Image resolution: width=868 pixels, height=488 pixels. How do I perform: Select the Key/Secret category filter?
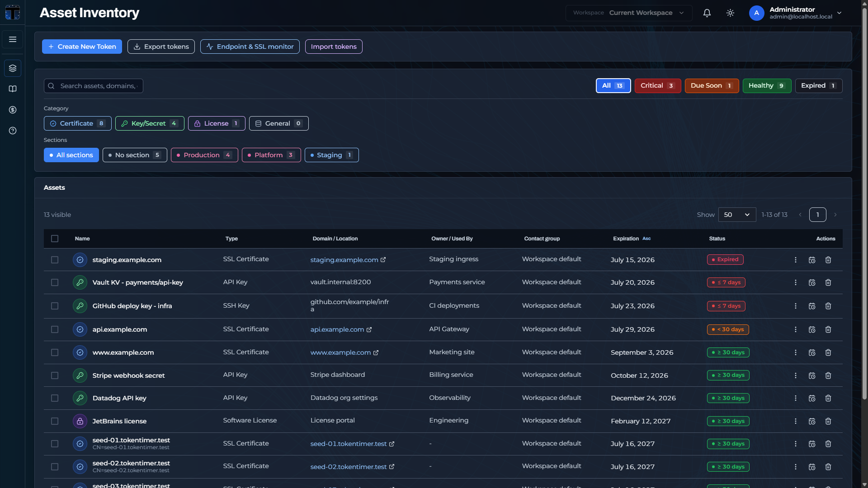tap(150, 123)
